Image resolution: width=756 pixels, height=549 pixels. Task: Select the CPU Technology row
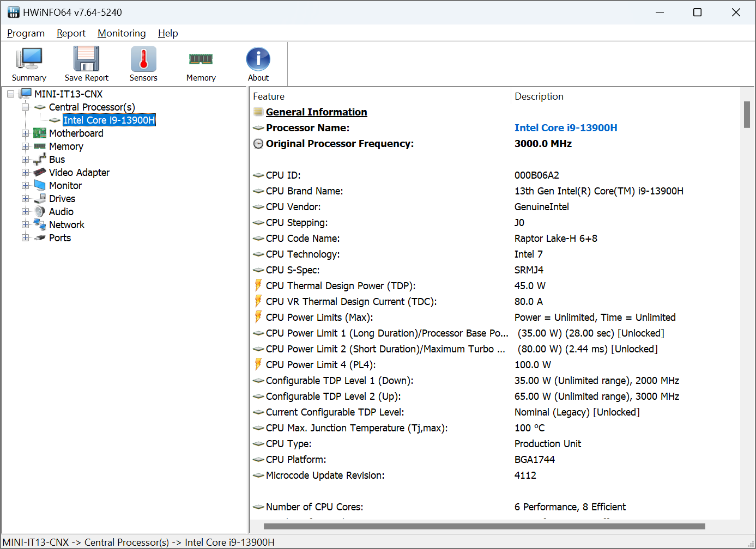click(x=495, y=254)
